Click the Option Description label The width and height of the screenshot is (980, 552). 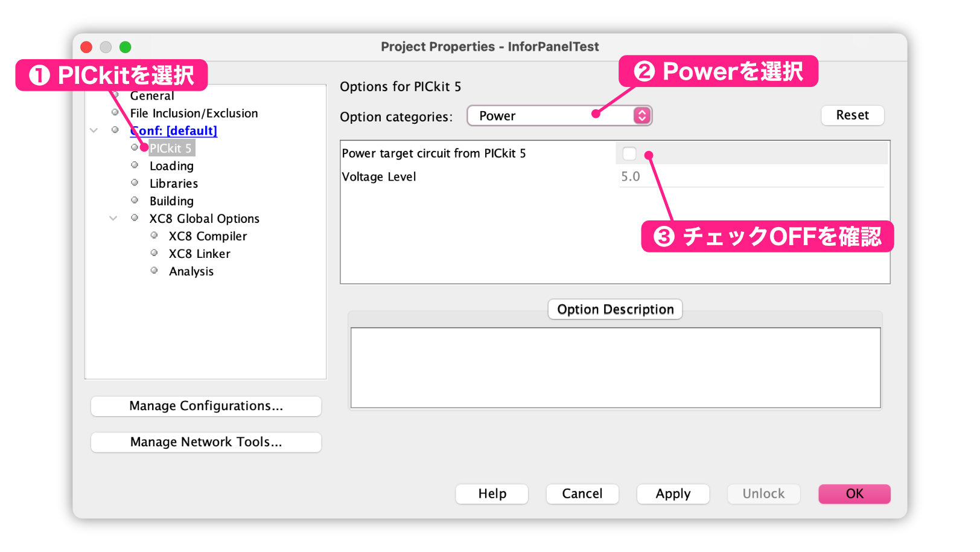pos(615,309)
